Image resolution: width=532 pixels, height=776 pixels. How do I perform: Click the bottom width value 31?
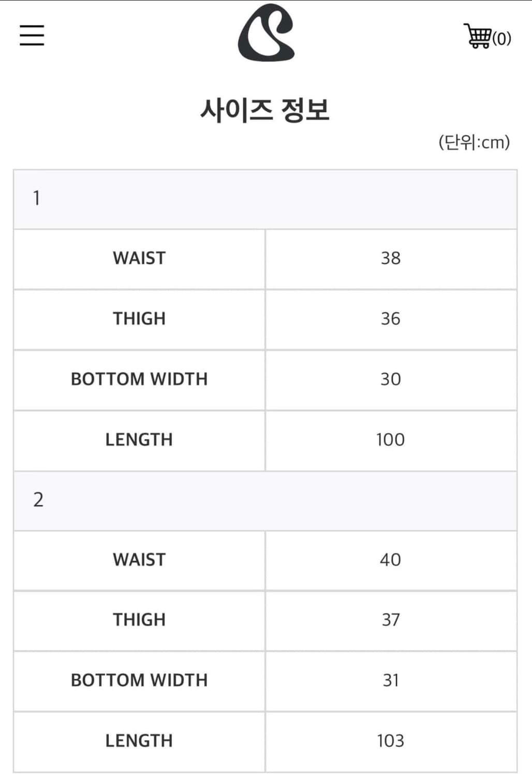tap(391, 680)
